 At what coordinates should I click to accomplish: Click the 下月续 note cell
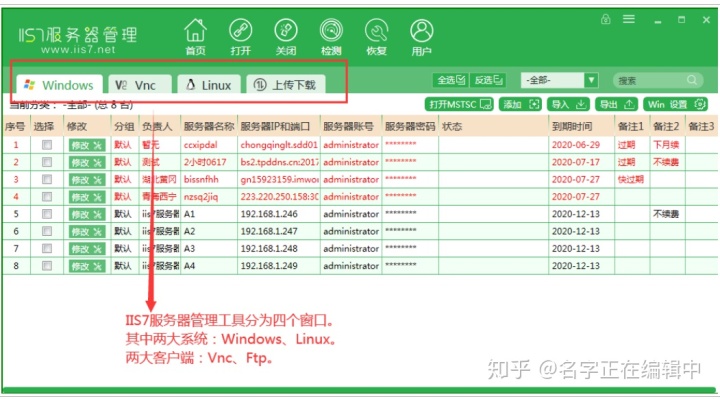click(667, 145)
